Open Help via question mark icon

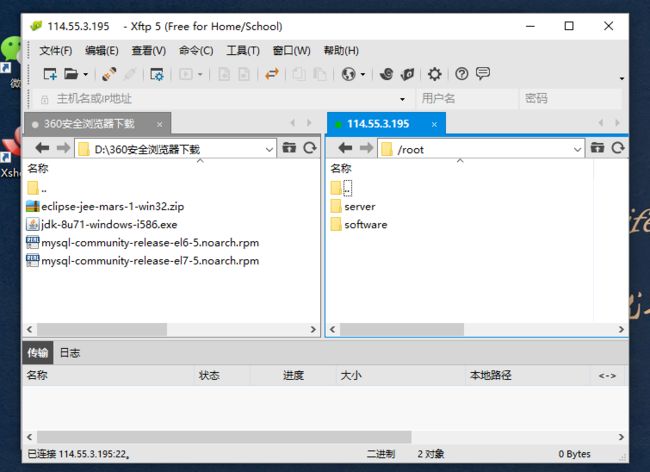coord(461,74)
